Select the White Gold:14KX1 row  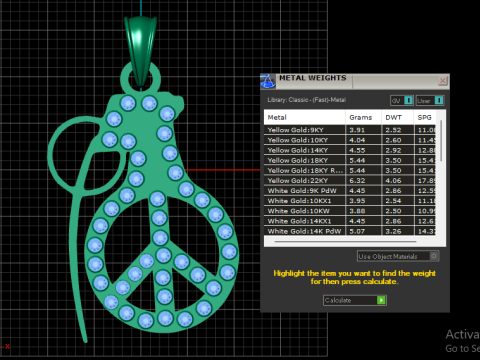tap(350, 221)
